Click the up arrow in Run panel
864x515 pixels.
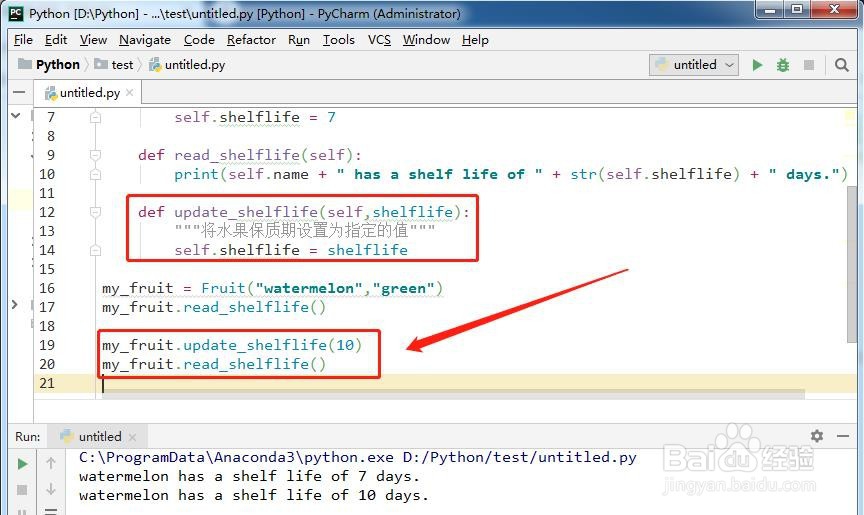[x=51, y=463]
